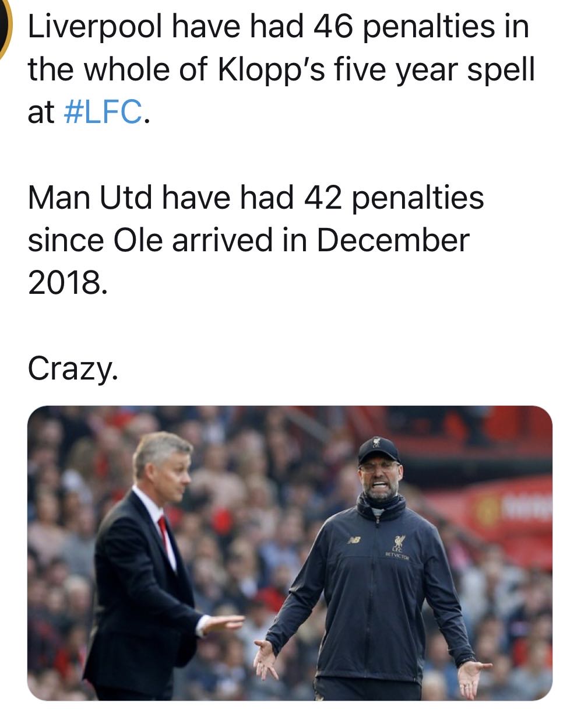588x713 pixels.
Task: Click the word "Crazy." in the tweet
Action: (x=73, y=368)
